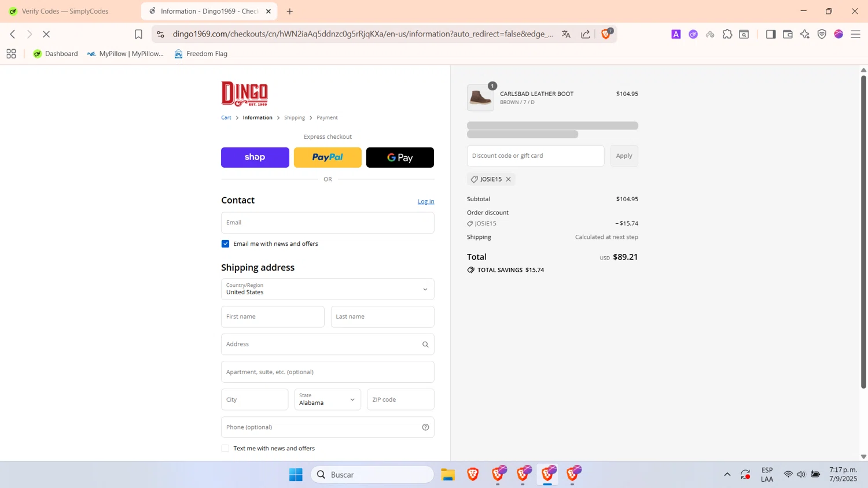868x488 pixels.
Task: Click the taskbar Buscar search box
Action: pos(372,475)
